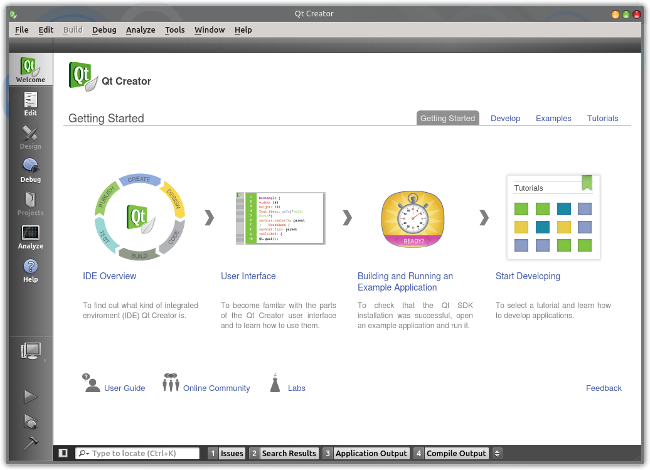Click the User Guide person icon
The width and height of the screenshot is (650, 470).
[91, 383]
